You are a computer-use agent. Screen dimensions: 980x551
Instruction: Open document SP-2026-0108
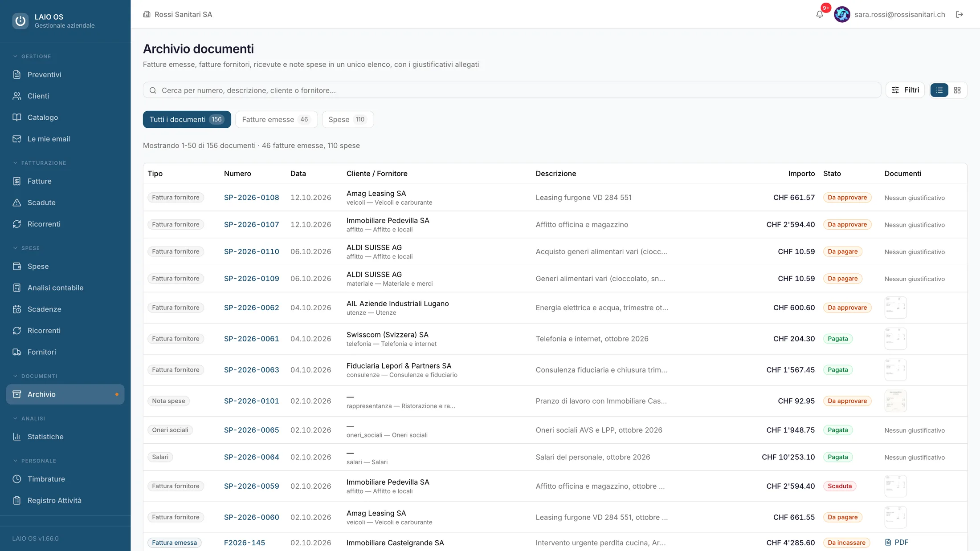pyautogui.click(x=251, y=198)
